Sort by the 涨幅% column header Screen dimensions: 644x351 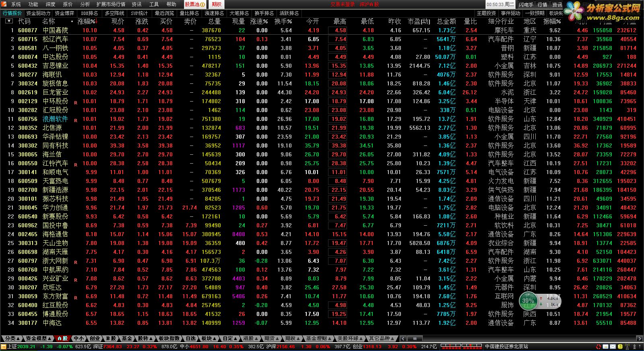[x=88, y=21]
